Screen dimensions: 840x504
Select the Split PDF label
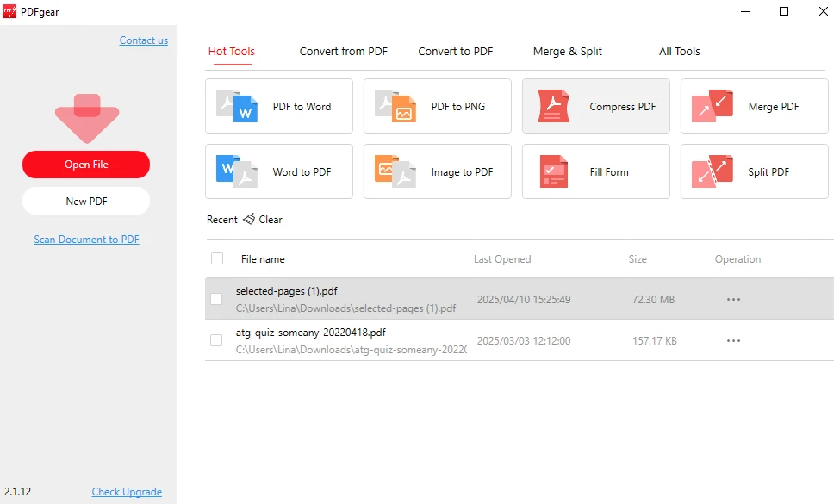(x=768, y=172)
